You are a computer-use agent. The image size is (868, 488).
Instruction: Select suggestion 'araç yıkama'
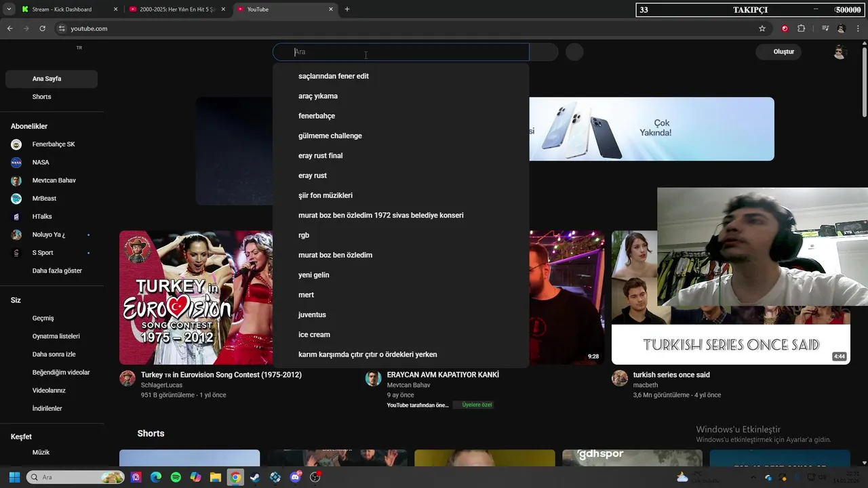(401, 96)
